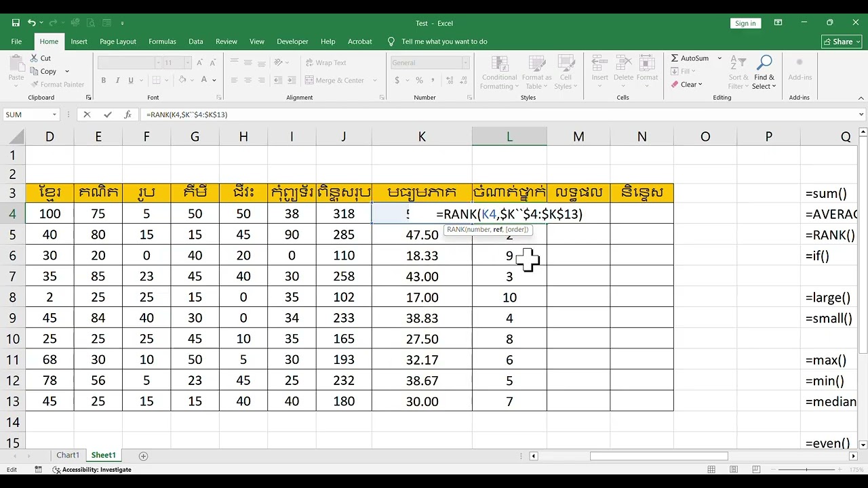This screenshot has width=868, height=488.
Task: Switch to the Data tab
Action: click(196, 41)
